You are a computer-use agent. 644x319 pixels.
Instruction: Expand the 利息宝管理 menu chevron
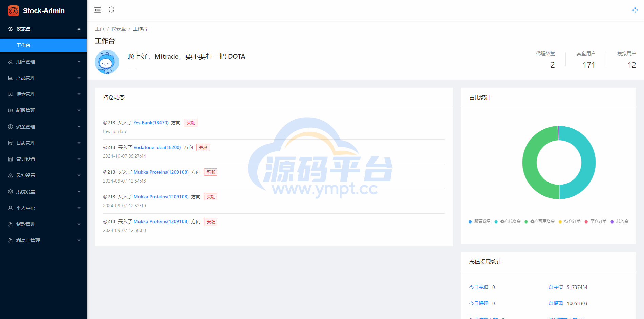(x=79, y=240)
